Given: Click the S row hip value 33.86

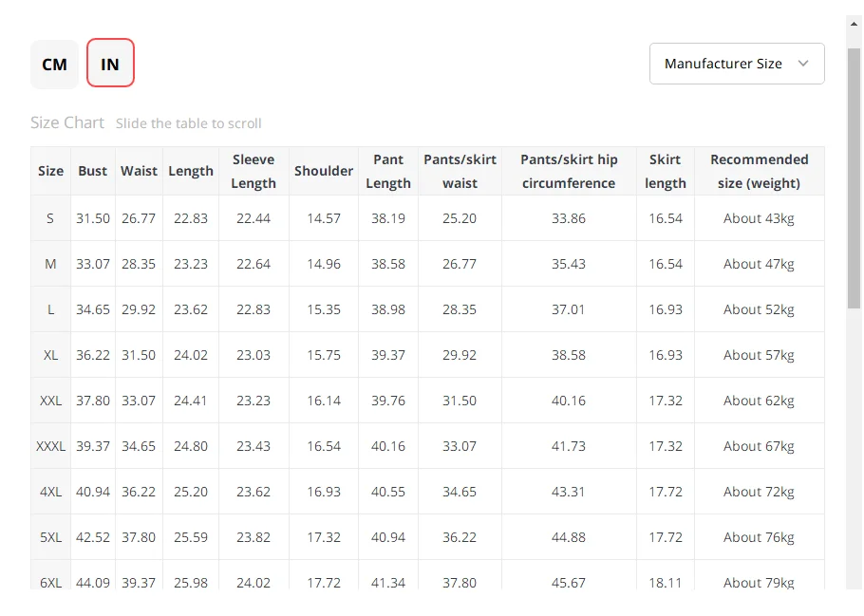Looking at the screenshot, I should click(x=569, y=218).
